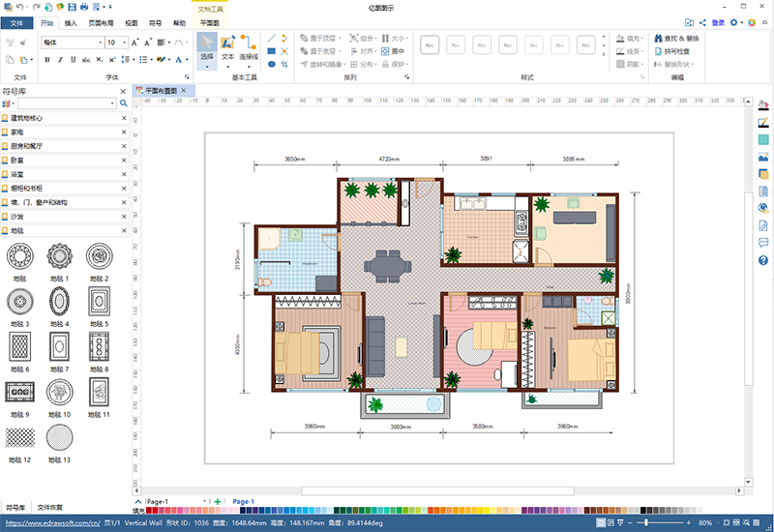The height and width of the screenshot is (532, 774).
Task: Switch to the 平面图 floor plan tab
Action: (210, 22)
